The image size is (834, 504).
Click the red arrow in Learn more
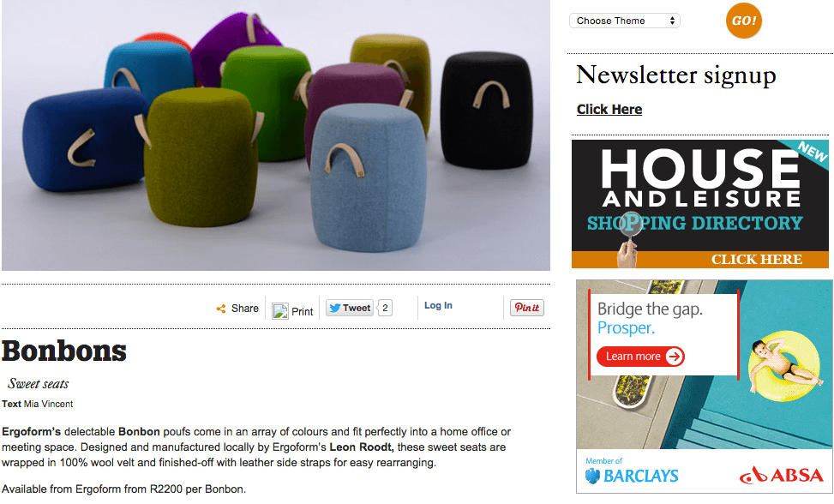tap(674, 357)
